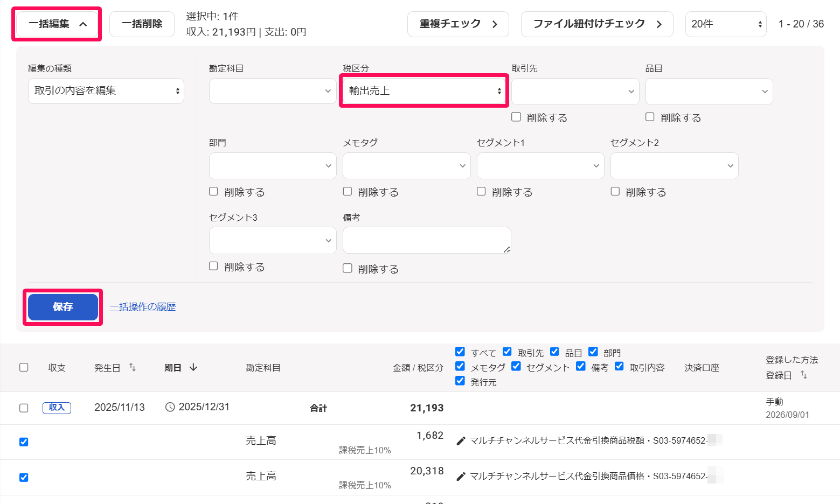Viewport: 840px width, 504px height.
Task: Open 一括操作の履歴 link
Action: 143,307
